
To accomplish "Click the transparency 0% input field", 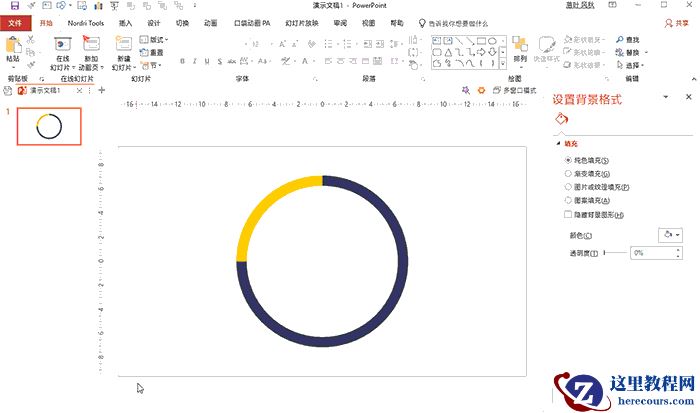I will click(652, 253).
